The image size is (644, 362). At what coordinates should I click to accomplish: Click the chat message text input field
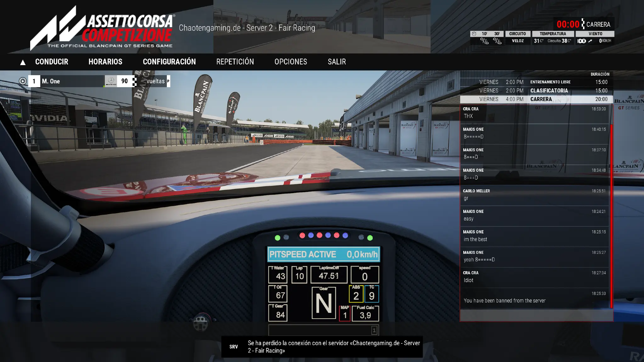536,315
